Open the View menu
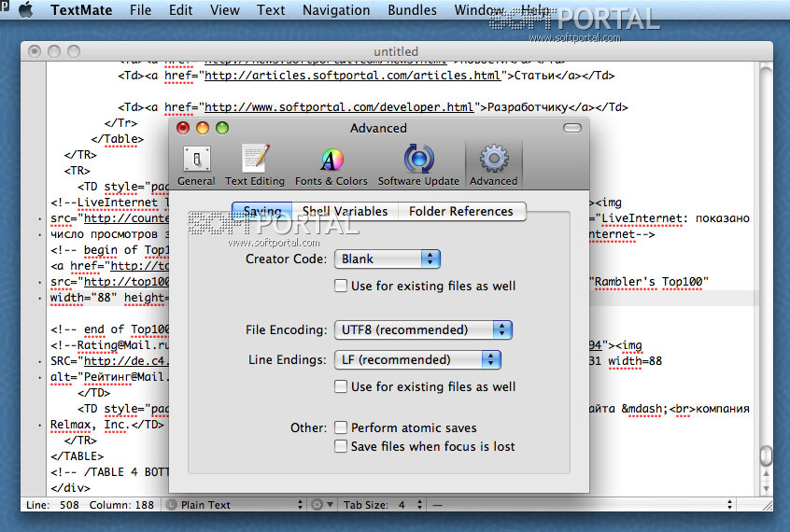The image size is (790, 532). pyautogui.click(x=225, y=10)
